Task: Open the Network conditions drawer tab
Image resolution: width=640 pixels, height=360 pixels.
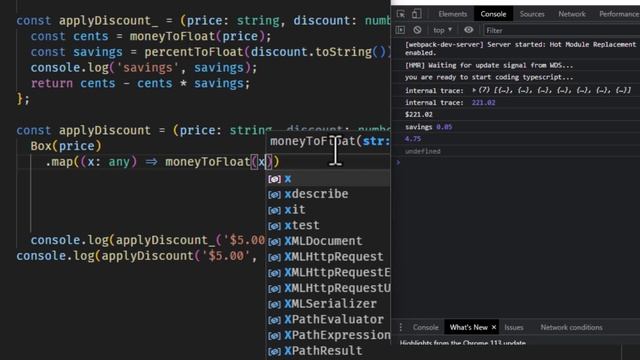Action: tap(571, 327)
